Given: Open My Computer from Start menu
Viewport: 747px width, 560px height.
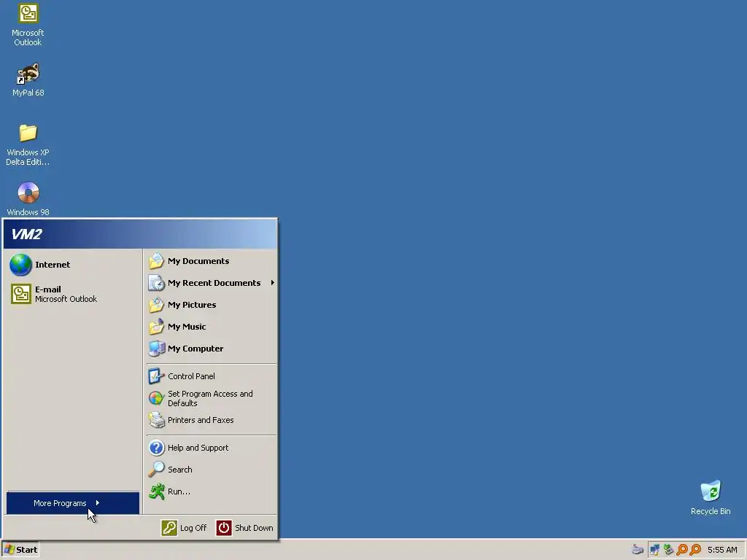Looking at the screenshot, I should [212, 349].
